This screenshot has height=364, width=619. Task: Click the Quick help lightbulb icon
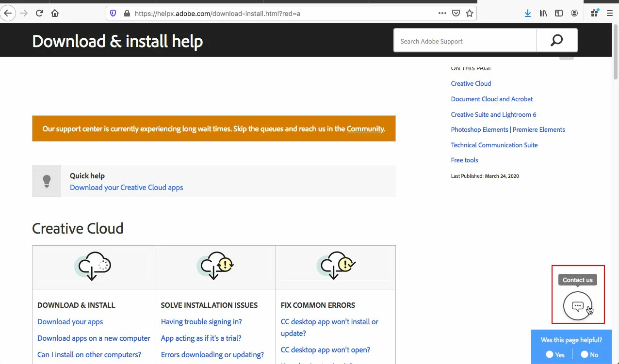[47, 181]
